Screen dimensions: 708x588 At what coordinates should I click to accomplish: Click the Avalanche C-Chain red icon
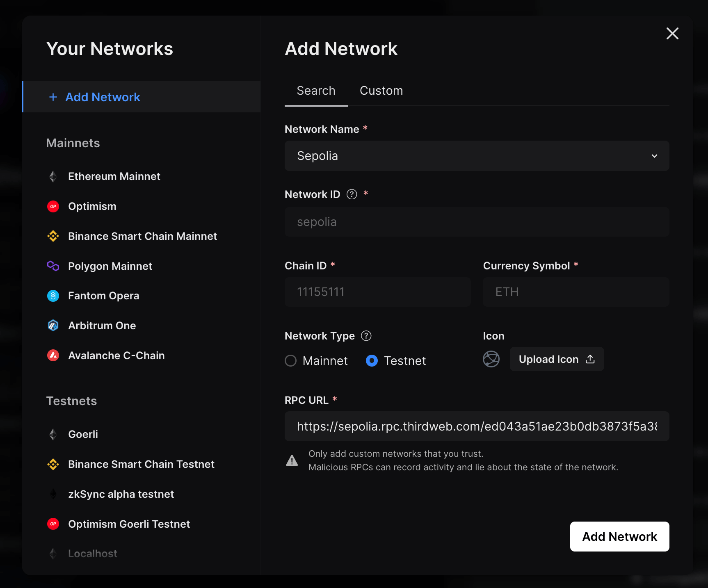pos(53,356)
